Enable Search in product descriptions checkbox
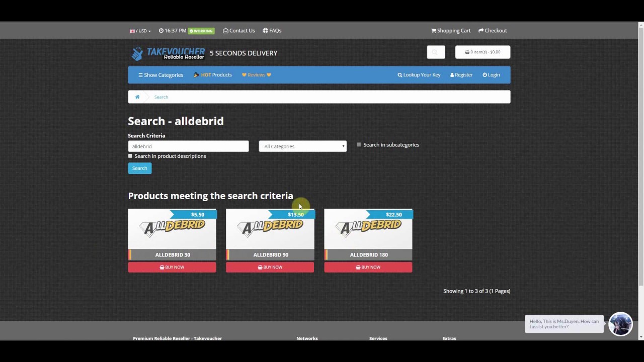This screenshot has height=362, width=644. pyautogui.click(x=130, y=156)
